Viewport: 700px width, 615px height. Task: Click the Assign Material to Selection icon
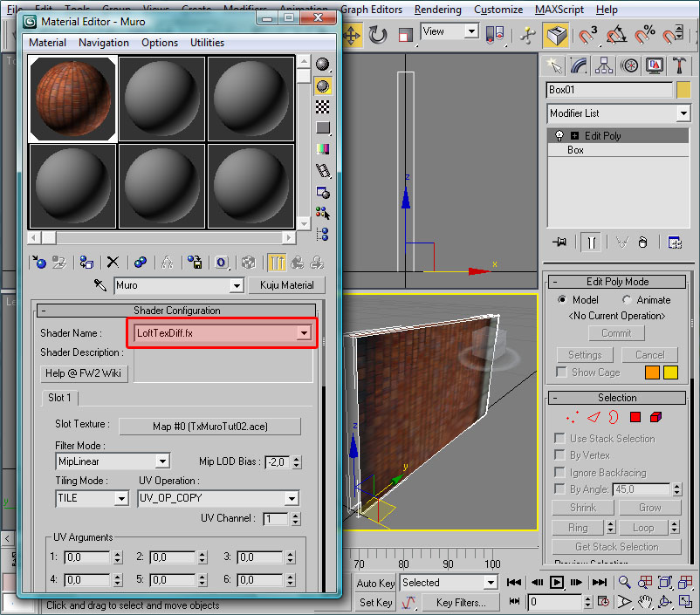86,262
